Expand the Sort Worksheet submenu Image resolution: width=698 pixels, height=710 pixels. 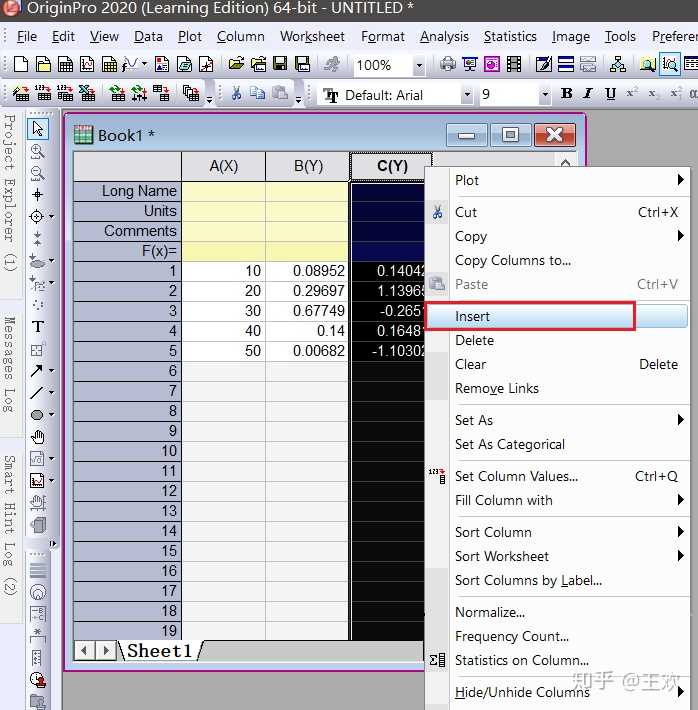(x=557, y=556)
